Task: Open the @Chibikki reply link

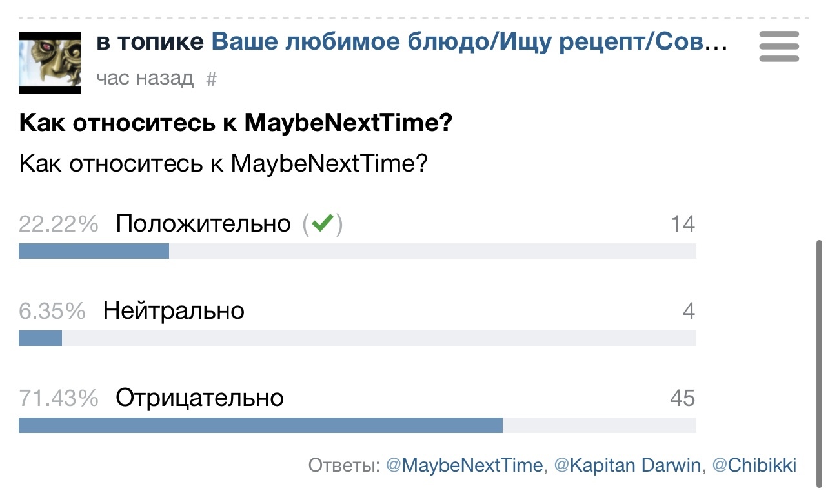Action: pyautogui.click(x=754, y=465)
